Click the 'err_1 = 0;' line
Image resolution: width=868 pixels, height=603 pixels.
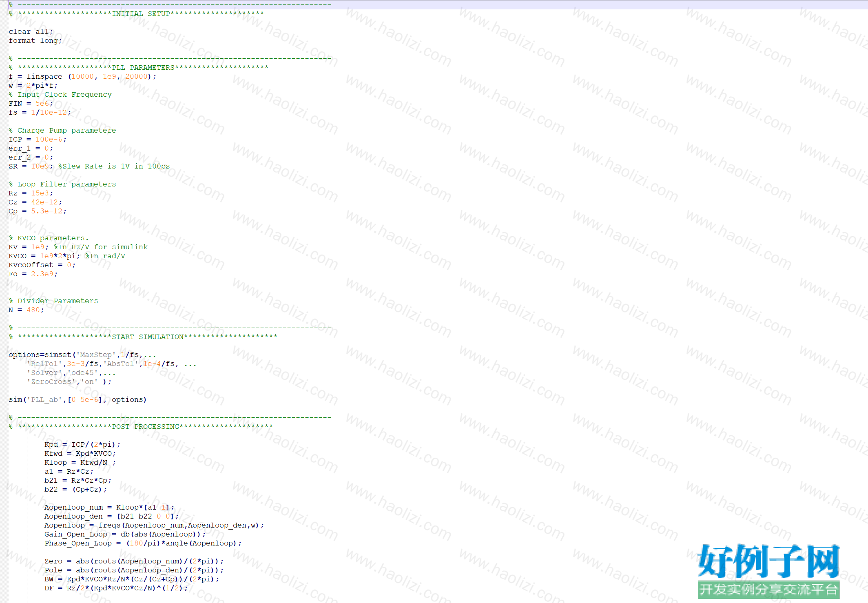(31, 148)
